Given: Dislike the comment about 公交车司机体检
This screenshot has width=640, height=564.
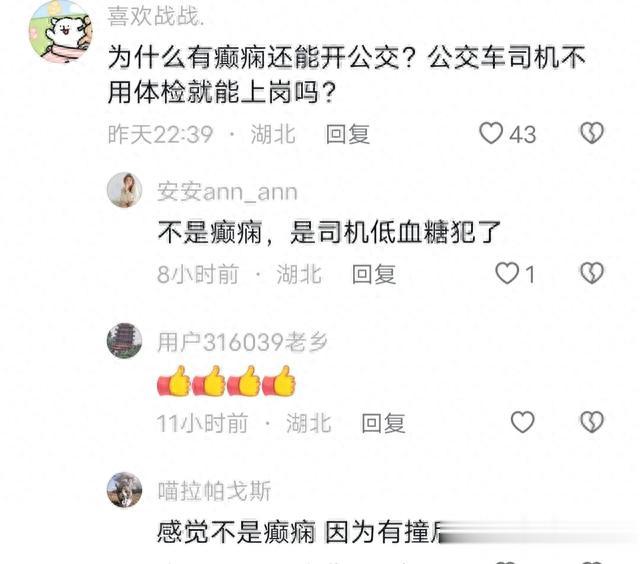Looking at the screenshot, I should point(591,133).
